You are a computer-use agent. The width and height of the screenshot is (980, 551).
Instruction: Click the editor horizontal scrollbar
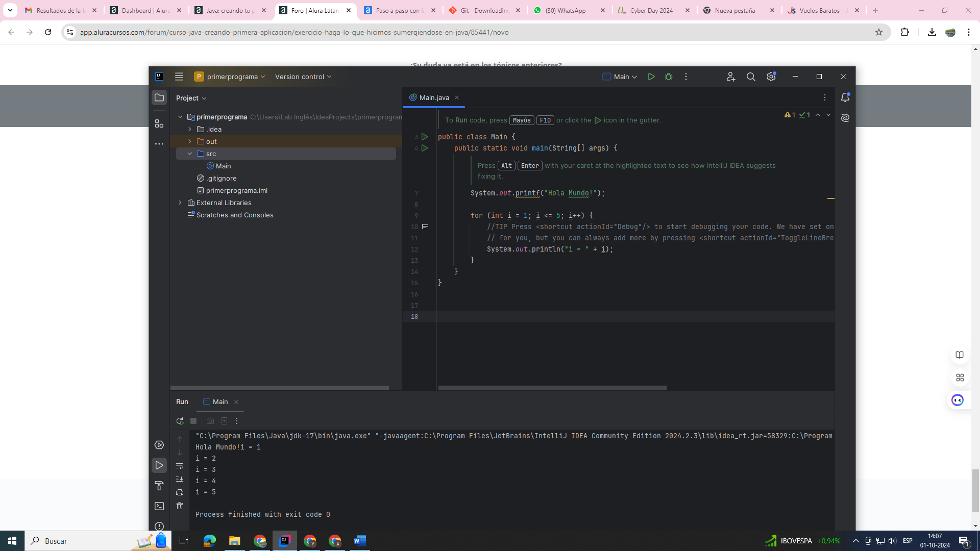click(x=552, y=388)
